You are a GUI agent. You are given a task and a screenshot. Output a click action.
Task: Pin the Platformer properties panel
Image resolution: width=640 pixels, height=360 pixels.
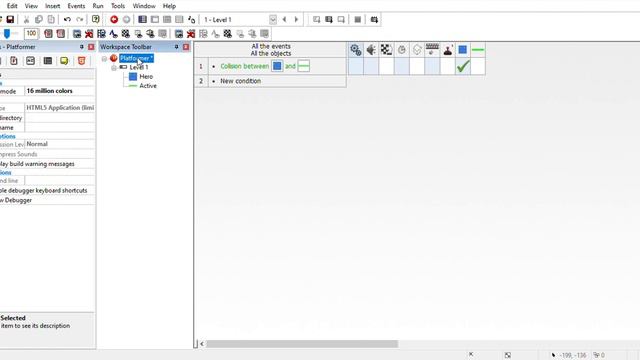point(82,47)
